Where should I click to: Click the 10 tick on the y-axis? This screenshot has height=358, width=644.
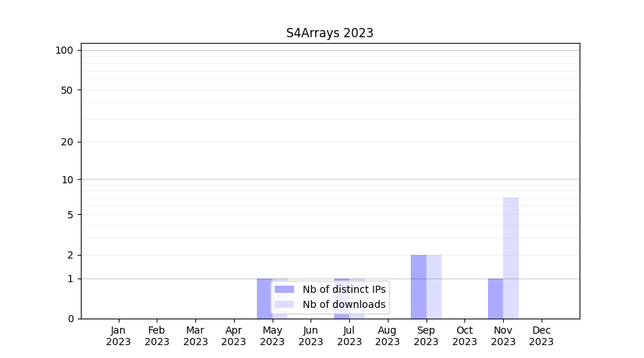(67, 180)
